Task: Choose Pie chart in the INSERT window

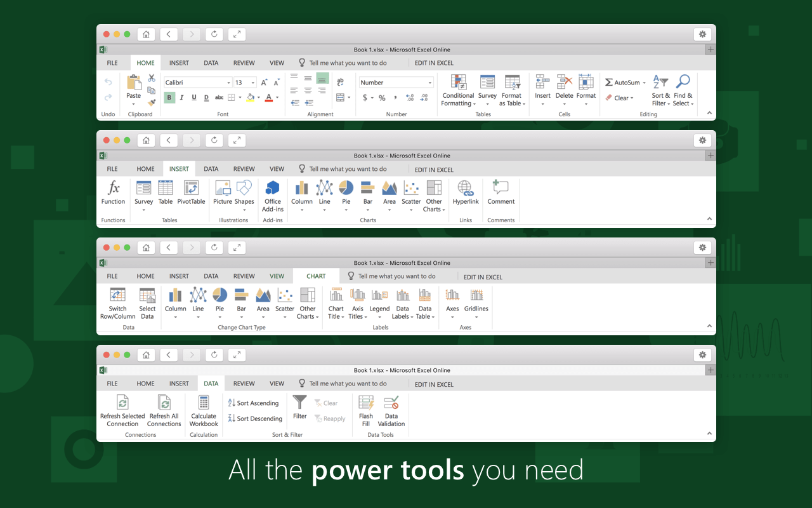Action: point(346,195)
